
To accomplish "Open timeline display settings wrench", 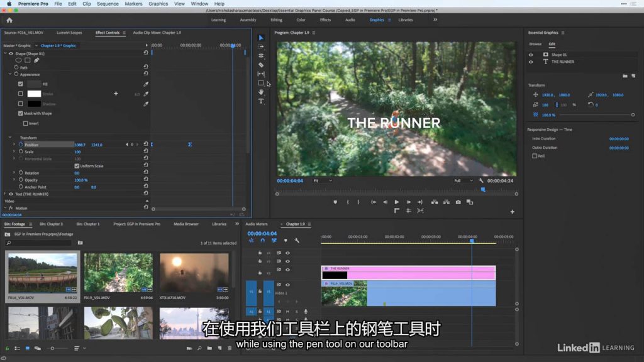I will [297, 241].
